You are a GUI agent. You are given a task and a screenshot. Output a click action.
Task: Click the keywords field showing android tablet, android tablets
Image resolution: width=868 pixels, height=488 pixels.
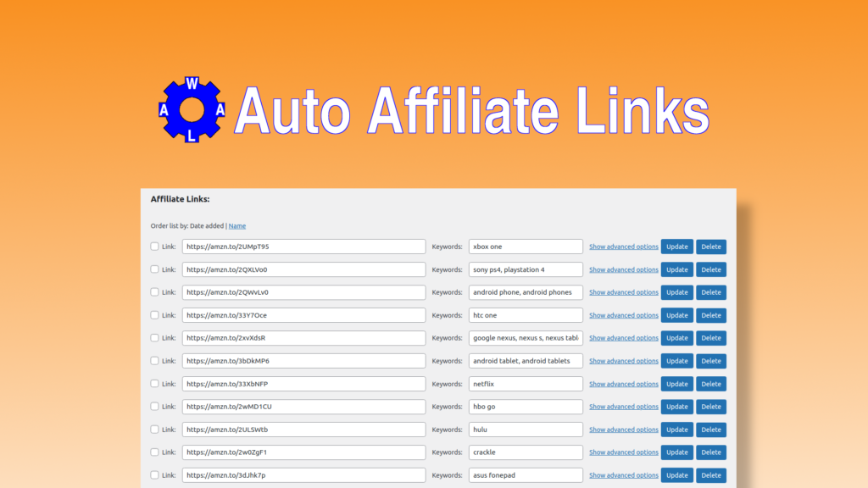(x=526, y=360)
